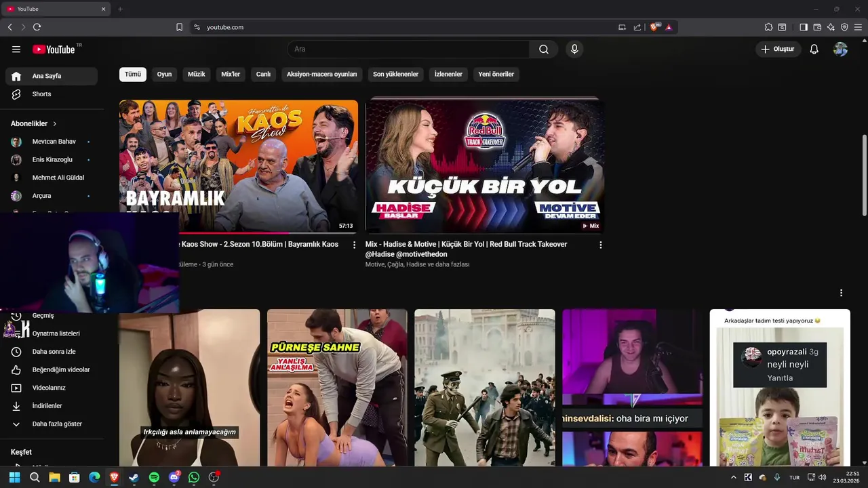Open the Irkçılığı asla anlamayacağım short
Viewport: 868px width, 488px height.
[x=189, y=388]
